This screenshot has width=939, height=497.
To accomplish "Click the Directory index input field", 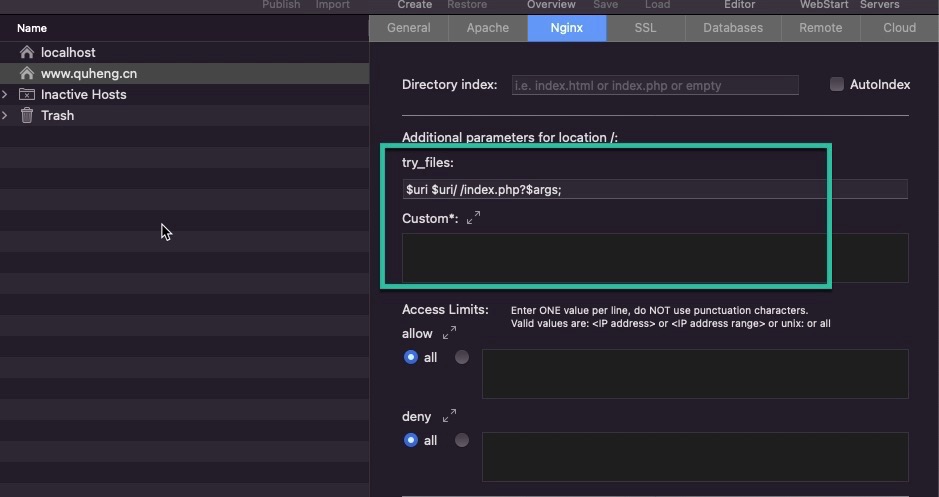I will coord(655,85).
